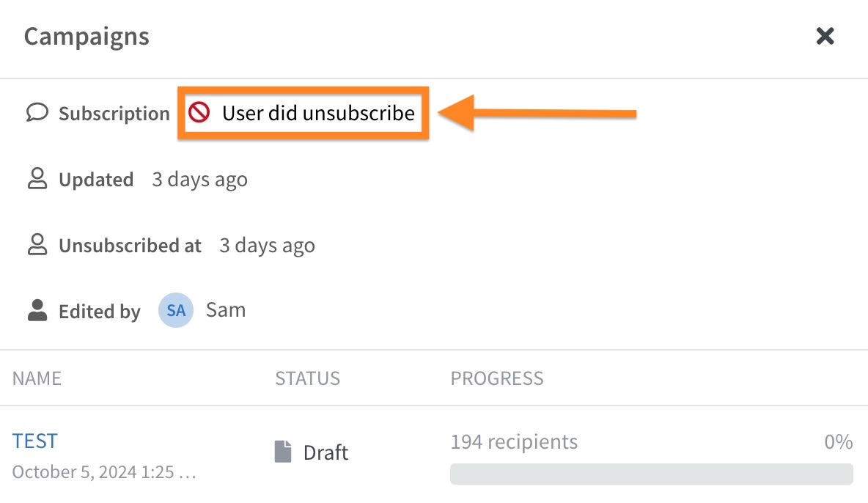Click the campaign progress bar
This screenshot has height=503, width=868.
click(652, 474)
